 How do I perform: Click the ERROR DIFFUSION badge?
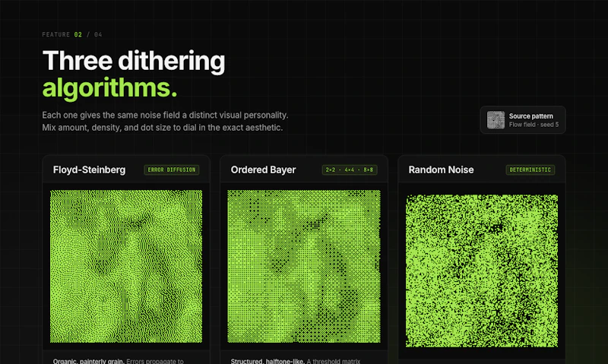(x=172, y=169)
